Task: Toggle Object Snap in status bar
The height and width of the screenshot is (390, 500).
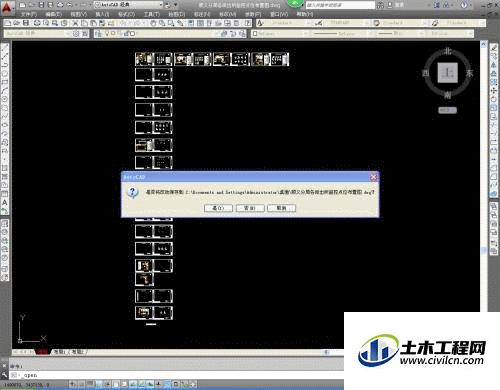Action: [x=116, y=384]
